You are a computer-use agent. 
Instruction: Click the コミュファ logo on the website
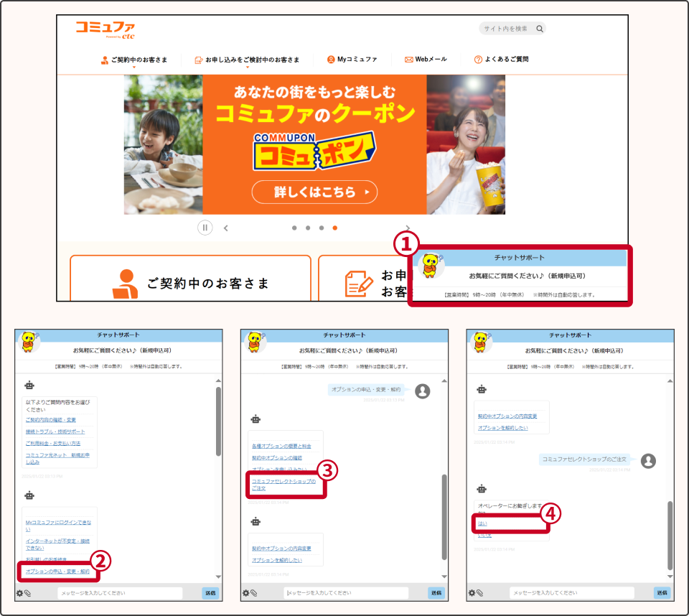coord(106,30)
